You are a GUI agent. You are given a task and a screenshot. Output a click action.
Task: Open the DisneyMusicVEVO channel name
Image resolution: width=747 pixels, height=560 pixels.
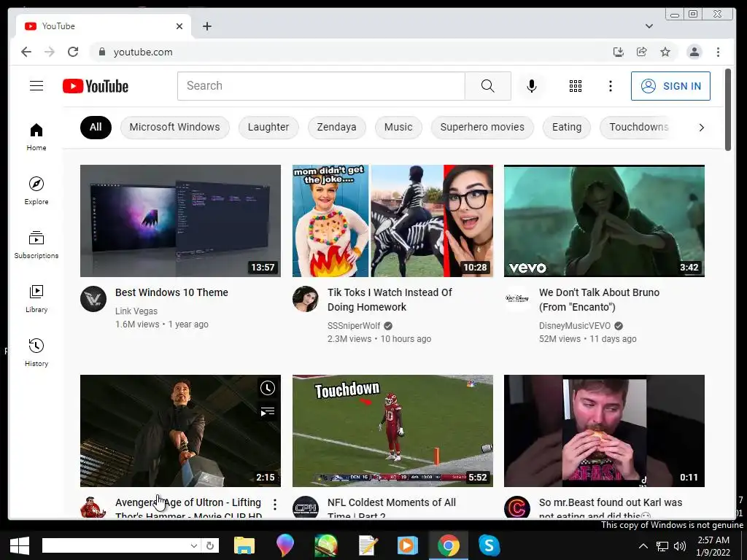coord(575,326)
